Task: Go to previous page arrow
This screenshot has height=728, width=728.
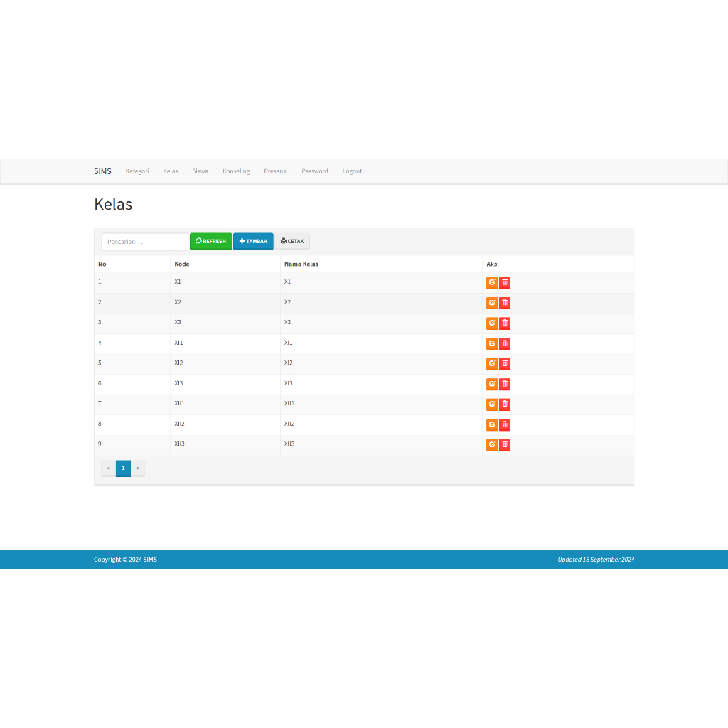Action: pos(108,468)
